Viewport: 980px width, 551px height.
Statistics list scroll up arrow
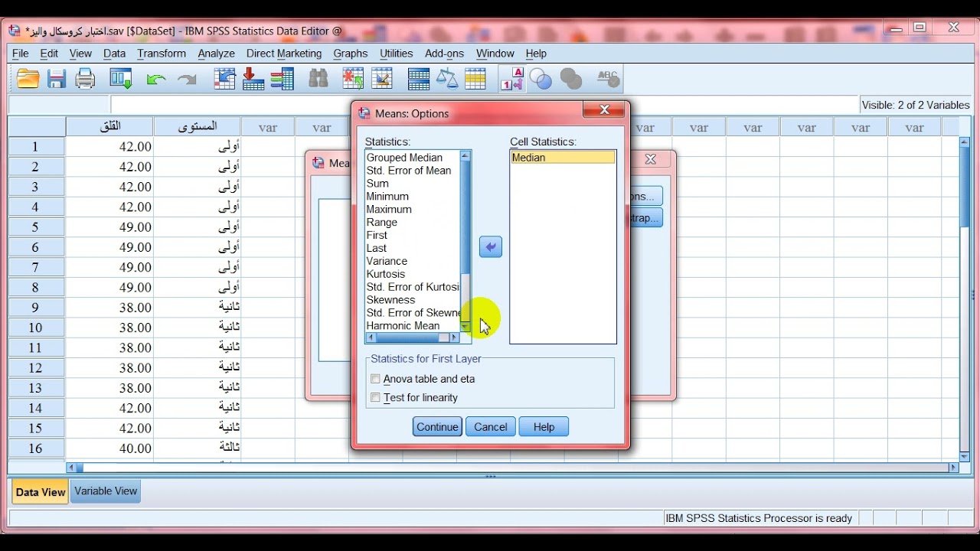[x=465, y=156]
